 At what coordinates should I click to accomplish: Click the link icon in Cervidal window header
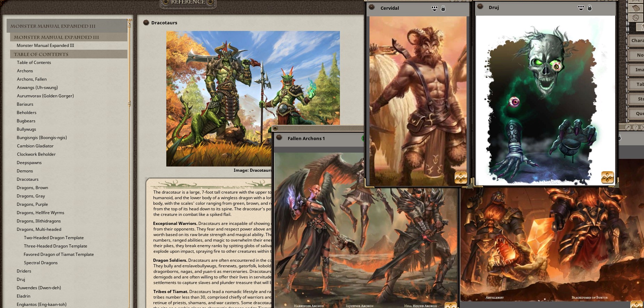(x=372, y=7)
